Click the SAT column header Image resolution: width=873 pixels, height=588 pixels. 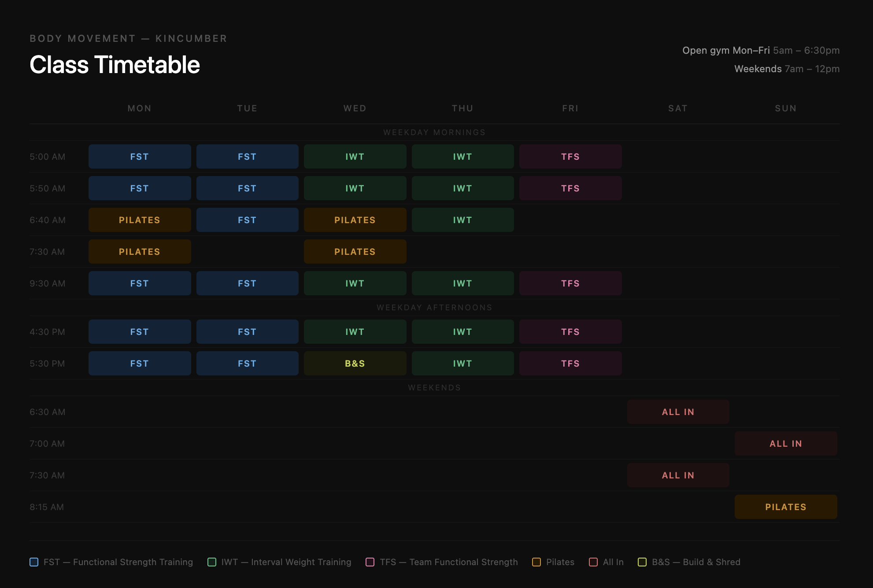[x=678, y=108]
